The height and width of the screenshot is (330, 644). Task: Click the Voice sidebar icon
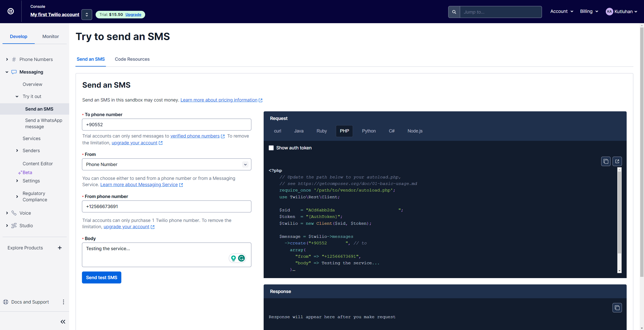[x=14, y=213]
